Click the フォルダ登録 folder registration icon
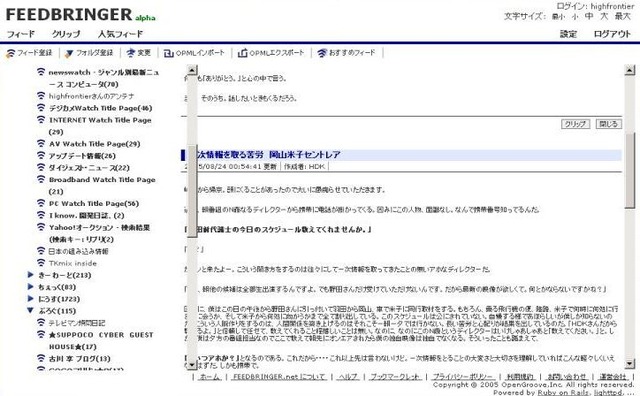This screenshot has width=640, height=396. pos(69,53)
